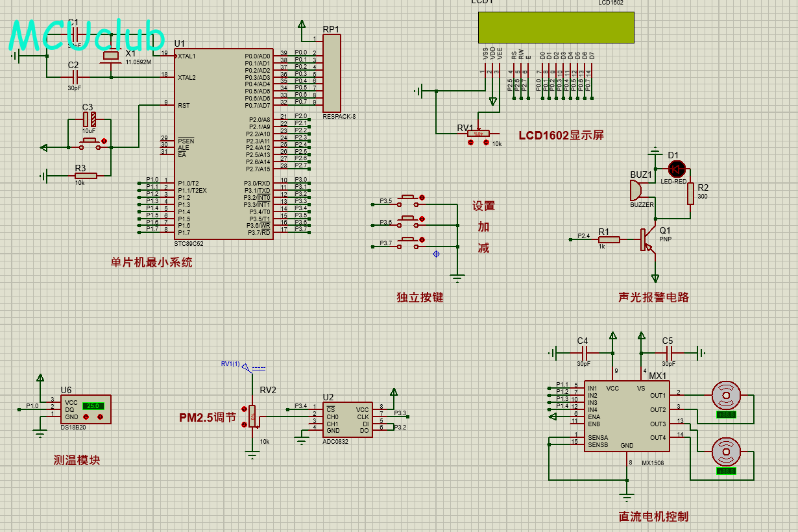Click the green LCD1602 display screen
The height and width of the screenshot is (532, 798).
click(556, 27)
